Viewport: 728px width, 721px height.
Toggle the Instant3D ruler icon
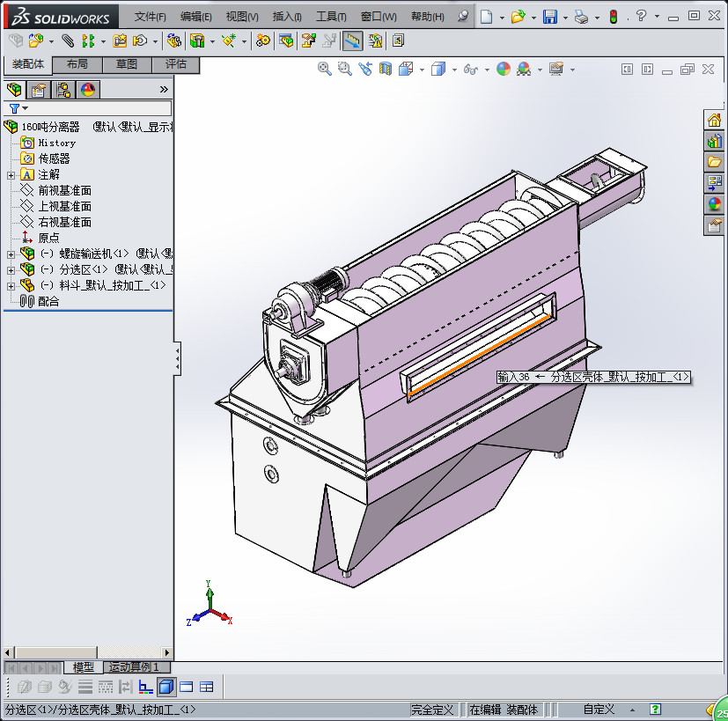352,41
